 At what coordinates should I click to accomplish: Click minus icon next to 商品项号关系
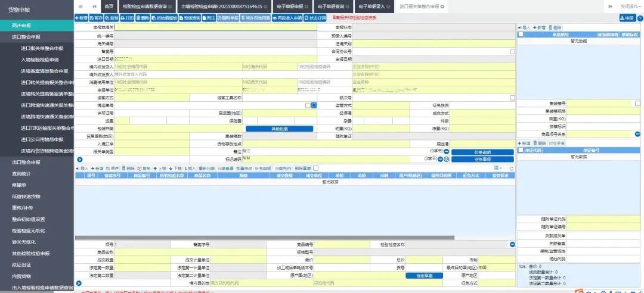(x=637, y=134)
